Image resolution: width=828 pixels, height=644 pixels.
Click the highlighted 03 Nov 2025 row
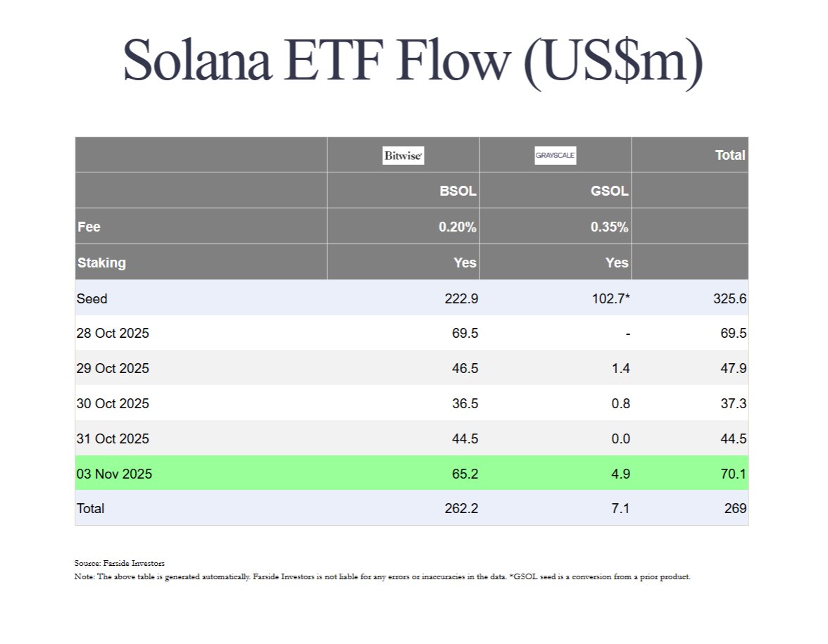114,474
